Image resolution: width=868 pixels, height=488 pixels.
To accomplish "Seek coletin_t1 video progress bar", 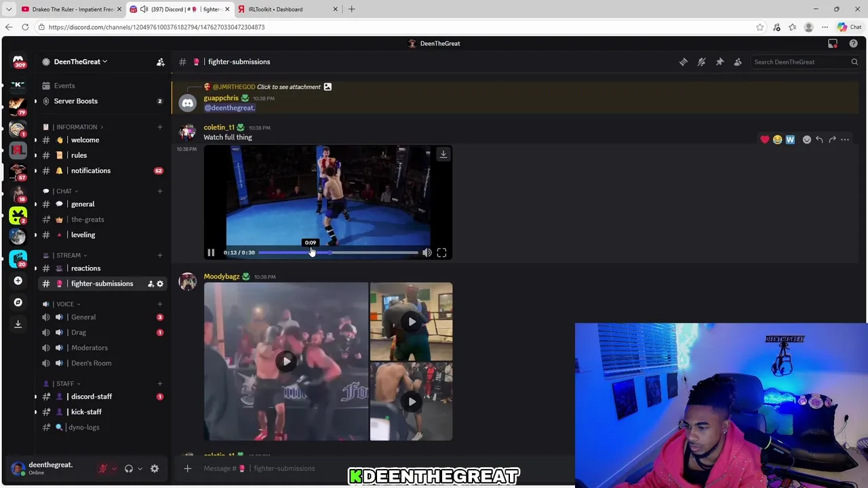I will coord(338,253).
